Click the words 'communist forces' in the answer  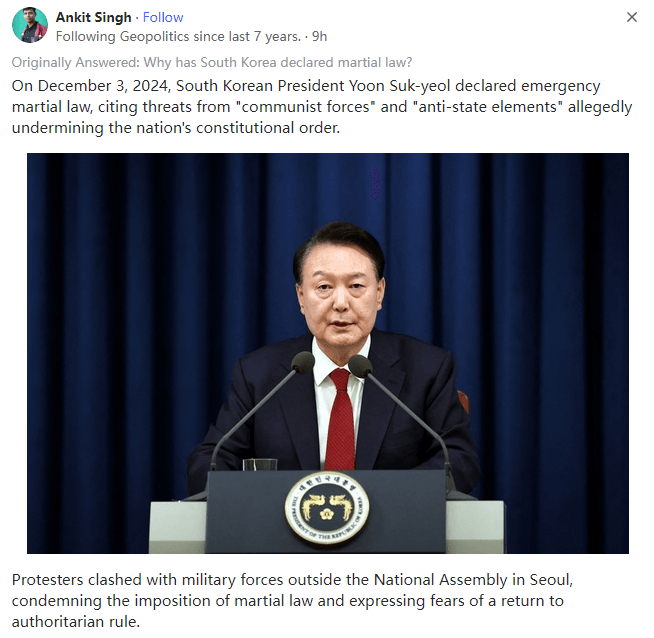pos(305,107)
